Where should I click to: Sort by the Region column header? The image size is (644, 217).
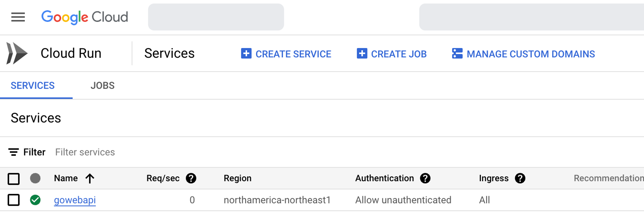237,178
